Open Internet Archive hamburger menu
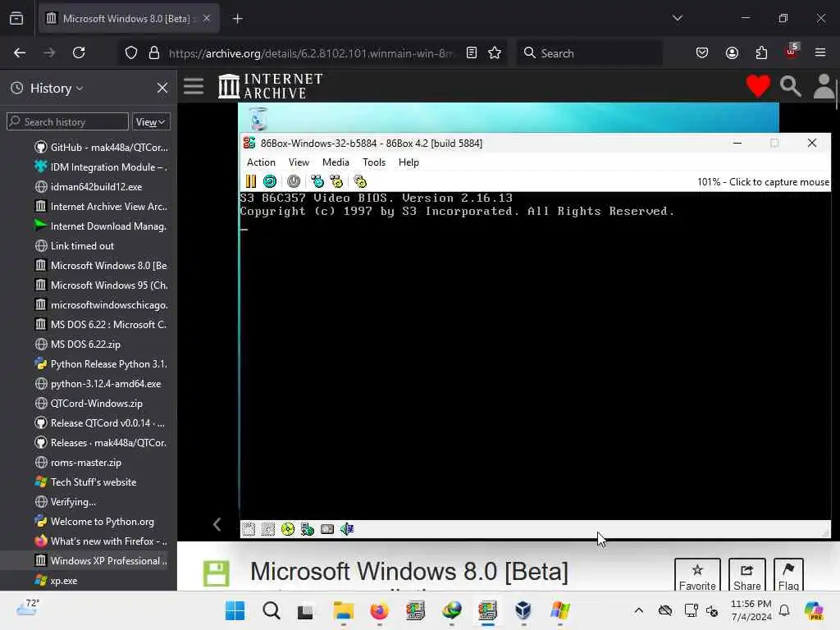Viewport: 840px width, 630px height. [194, 86]
